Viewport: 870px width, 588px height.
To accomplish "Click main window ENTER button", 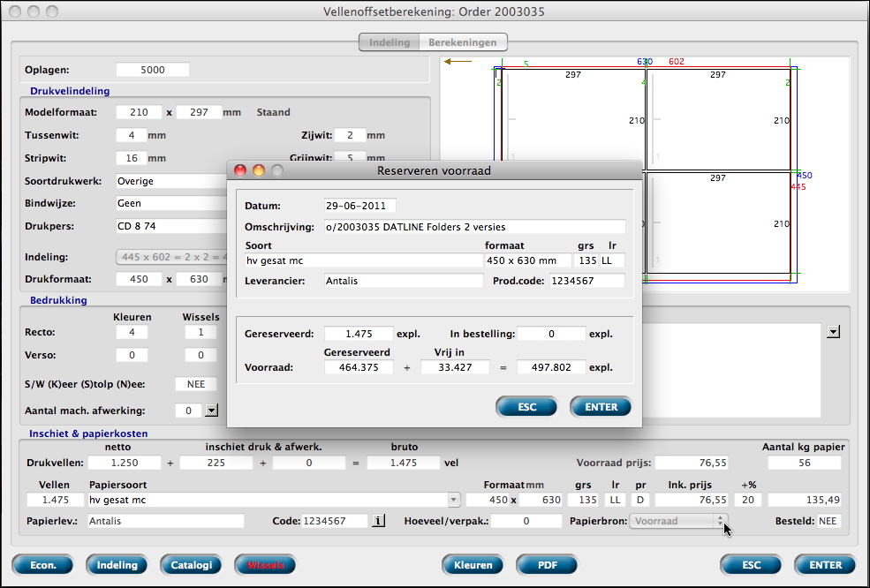I will point(826,565).
